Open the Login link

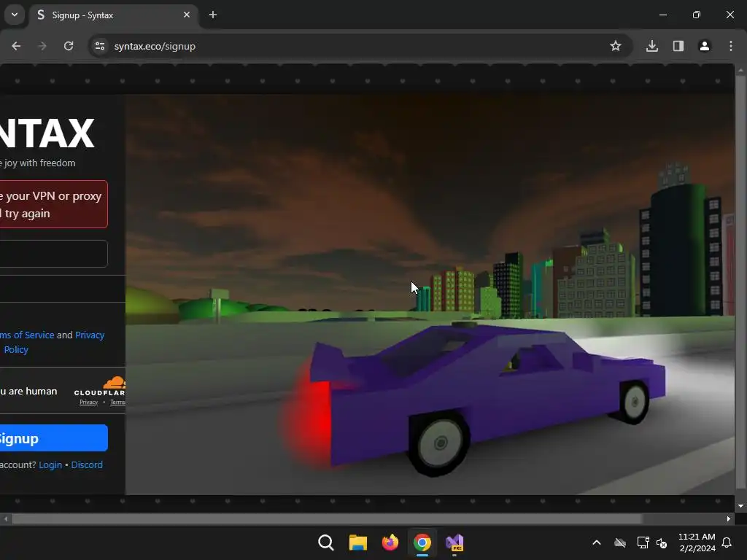click(x=50, y=464)
